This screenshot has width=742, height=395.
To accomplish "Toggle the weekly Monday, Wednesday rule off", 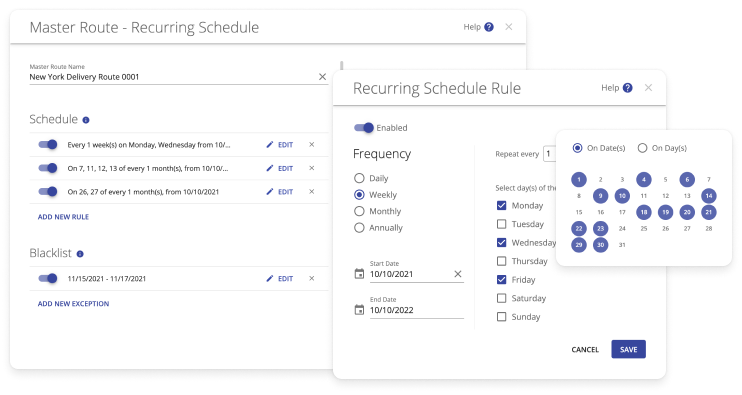I will click(x=48, y=144).
